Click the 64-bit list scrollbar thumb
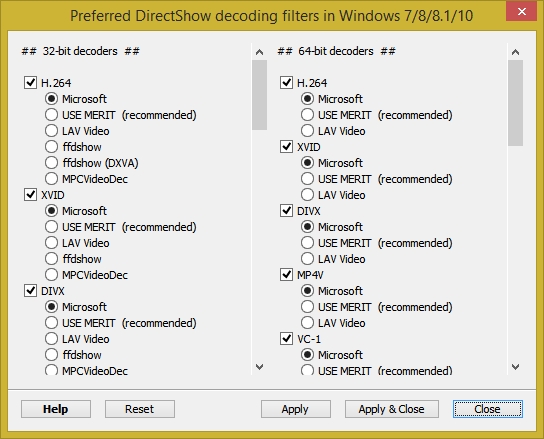Image resolution: width=544 pixels, height=439 pixels. click(516, 103)
